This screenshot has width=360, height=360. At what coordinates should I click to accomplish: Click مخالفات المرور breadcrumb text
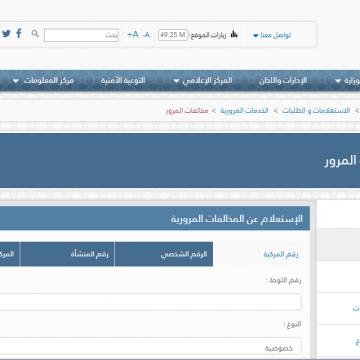click(187, 111)
